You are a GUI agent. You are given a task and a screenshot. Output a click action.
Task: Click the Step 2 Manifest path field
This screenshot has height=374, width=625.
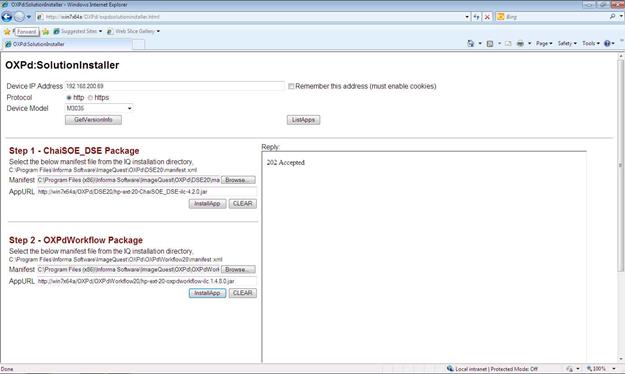coord(128,270)
